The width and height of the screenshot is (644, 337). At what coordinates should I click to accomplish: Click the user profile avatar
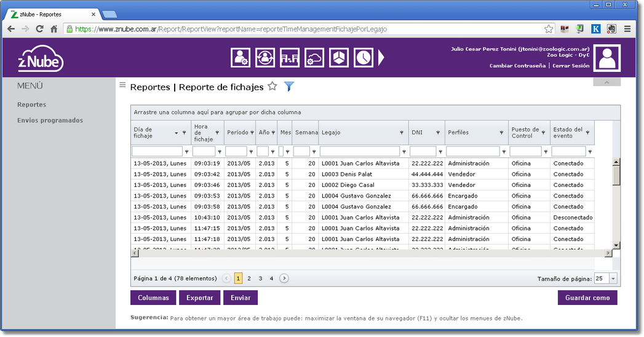(607, 58)
